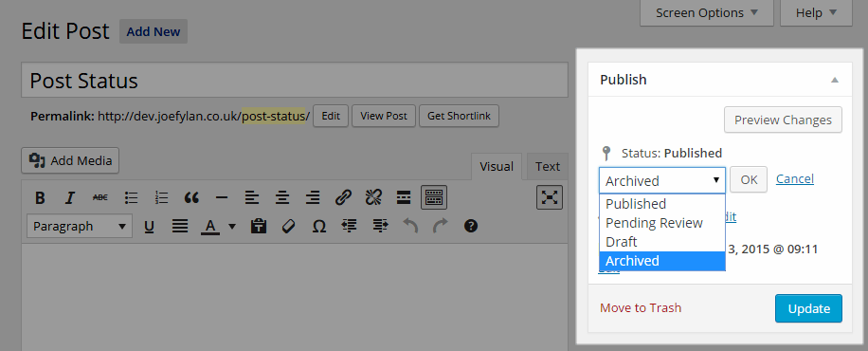Toggle bold formatting in editor toolbar
The width and height of the screenshot is (868, 351).
40,197
